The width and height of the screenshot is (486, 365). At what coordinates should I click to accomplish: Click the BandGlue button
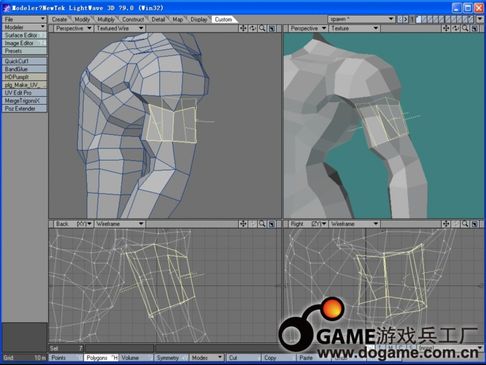pos(24,69)
